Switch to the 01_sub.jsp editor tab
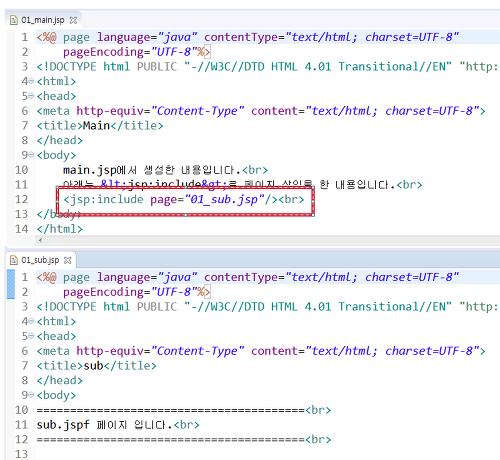The image size is (500, 460). 40,260
